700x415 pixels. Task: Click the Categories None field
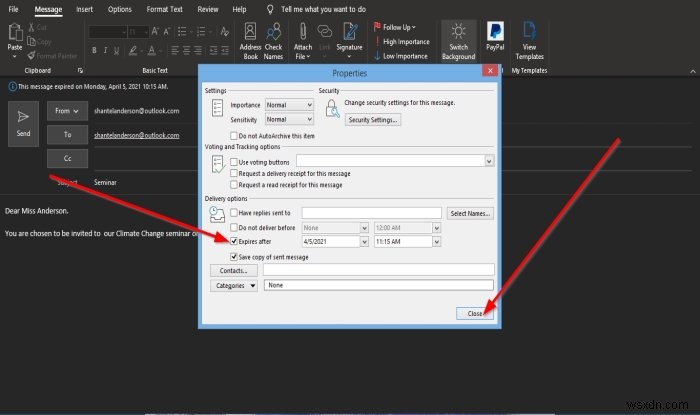tap(379, 285)
